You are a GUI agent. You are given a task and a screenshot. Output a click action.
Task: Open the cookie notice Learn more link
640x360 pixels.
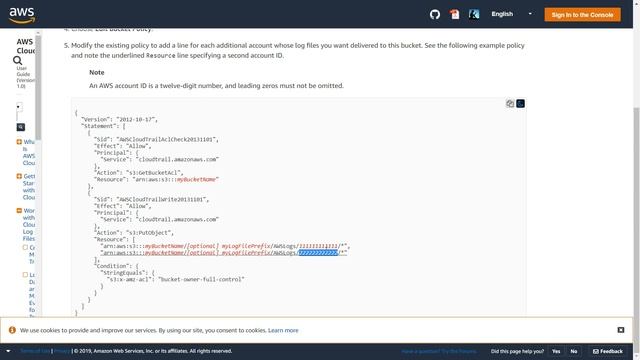(283, 330)
